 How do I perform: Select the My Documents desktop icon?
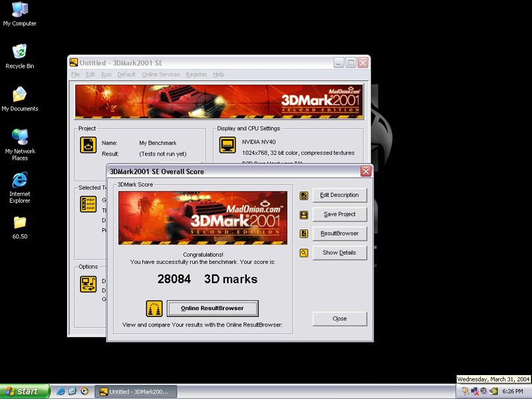pos(20,99)
